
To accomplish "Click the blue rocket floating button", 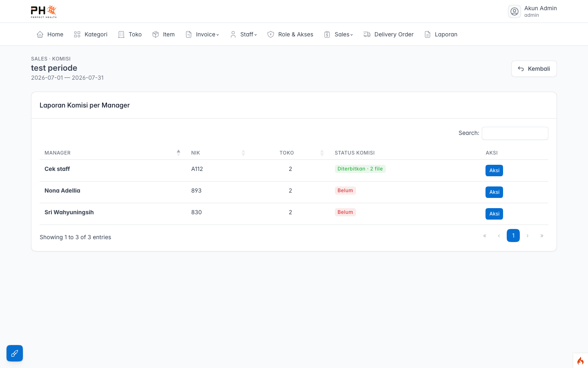I will coord(15,353).
